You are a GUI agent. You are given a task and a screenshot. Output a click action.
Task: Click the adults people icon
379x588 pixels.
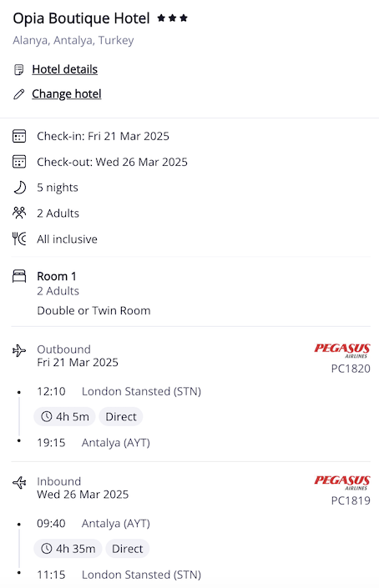click(19, 213)
